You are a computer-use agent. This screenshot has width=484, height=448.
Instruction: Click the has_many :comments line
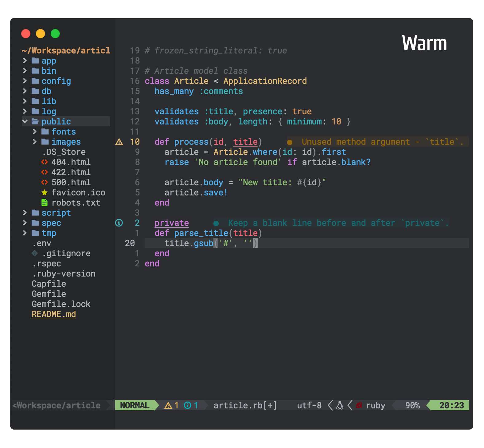tap(199, 91)
